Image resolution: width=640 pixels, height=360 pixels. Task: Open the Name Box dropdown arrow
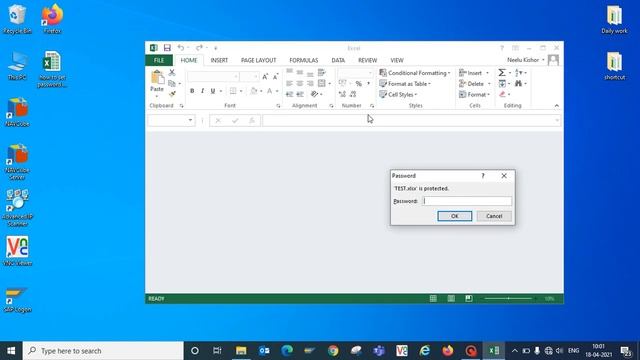pos(190,120)
